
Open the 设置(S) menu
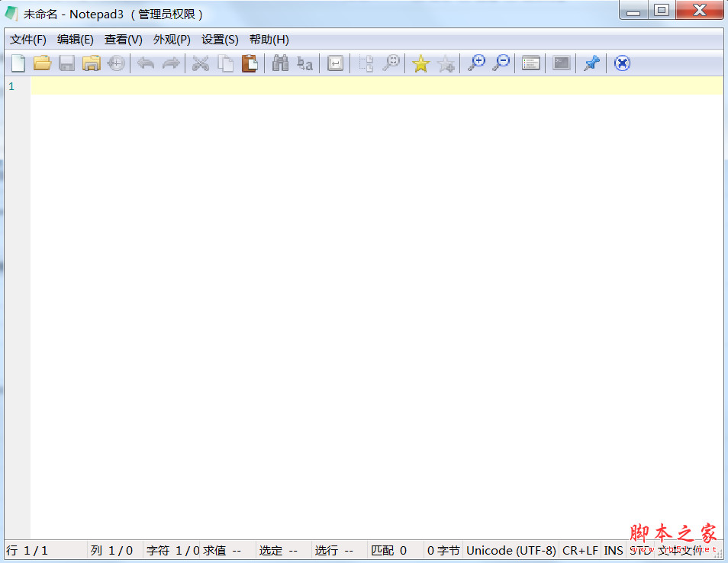[220, 39]
